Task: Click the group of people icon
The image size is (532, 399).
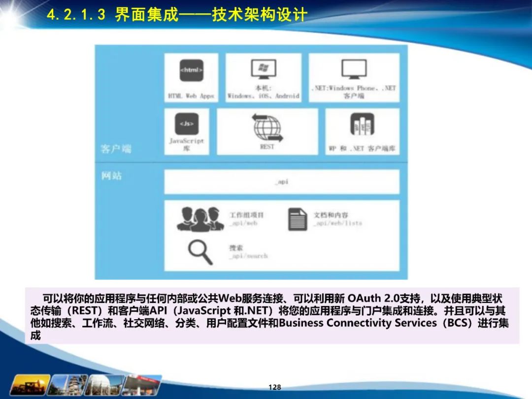Action: coord(200,219)
